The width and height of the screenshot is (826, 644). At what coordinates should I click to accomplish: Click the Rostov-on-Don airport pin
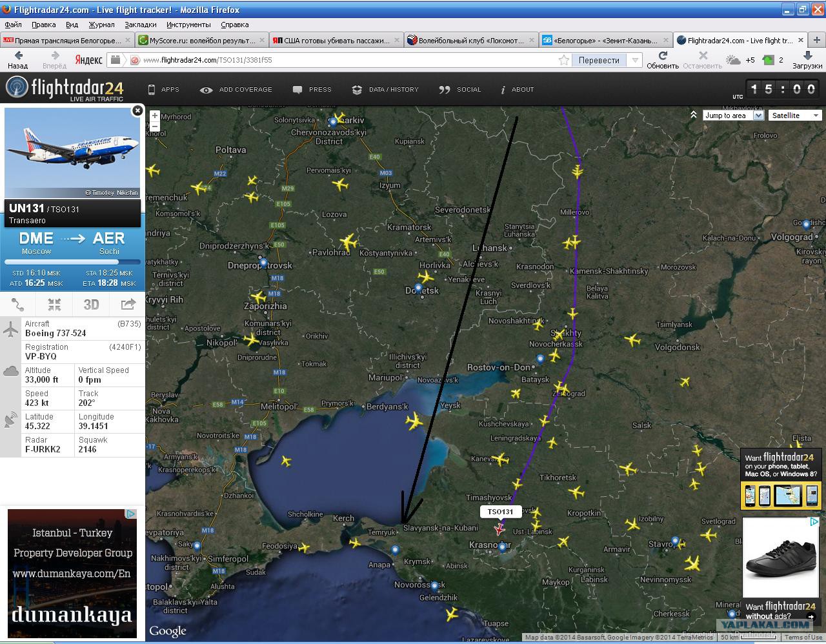(x=540, y=359)
